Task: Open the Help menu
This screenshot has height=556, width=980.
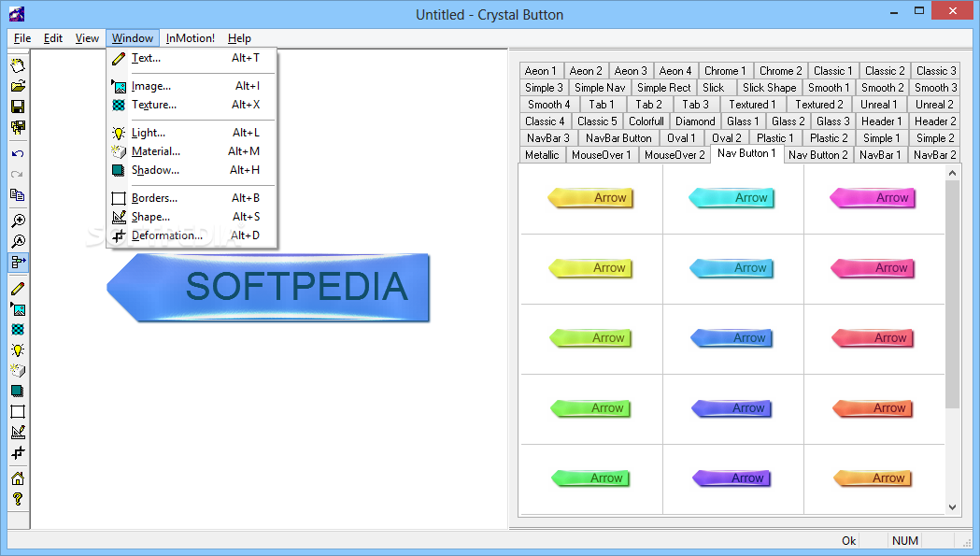Action: (x=239, y=38)
